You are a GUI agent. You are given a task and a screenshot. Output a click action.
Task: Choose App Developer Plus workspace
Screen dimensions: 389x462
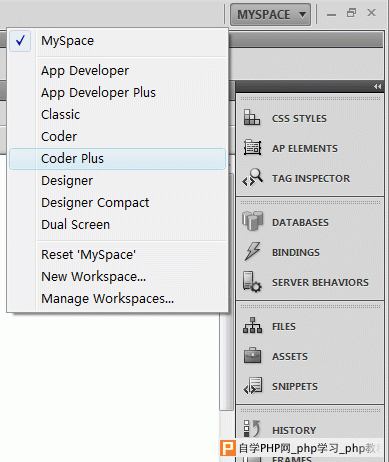pos(117,93)
